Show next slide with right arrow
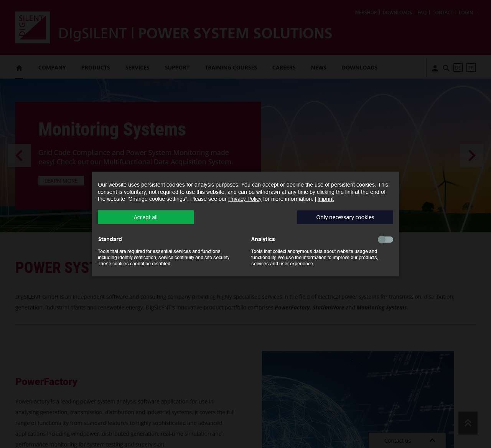The image size is (491, 448). [472, 155]
